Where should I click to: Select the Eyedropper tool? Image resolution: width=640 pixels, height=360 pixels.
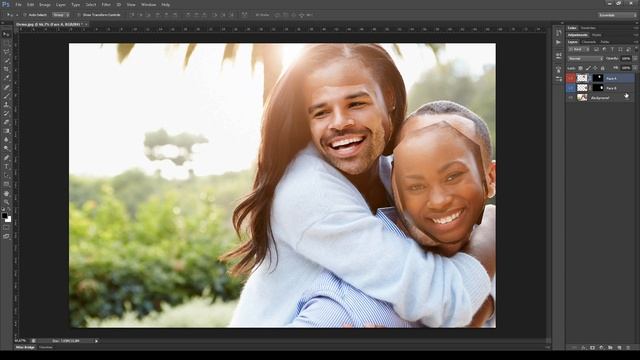point(6,78)
